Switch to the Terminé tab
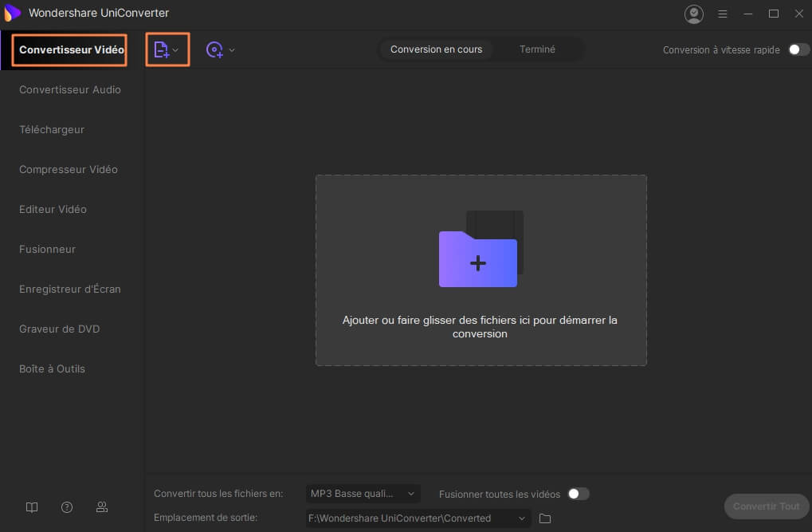 (x=537, y=49)
